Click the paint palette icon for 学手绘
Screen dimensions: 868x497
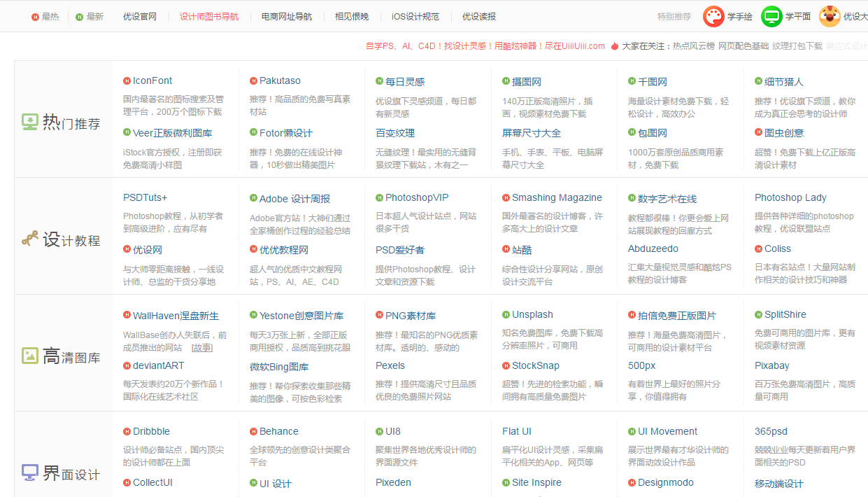713,16
